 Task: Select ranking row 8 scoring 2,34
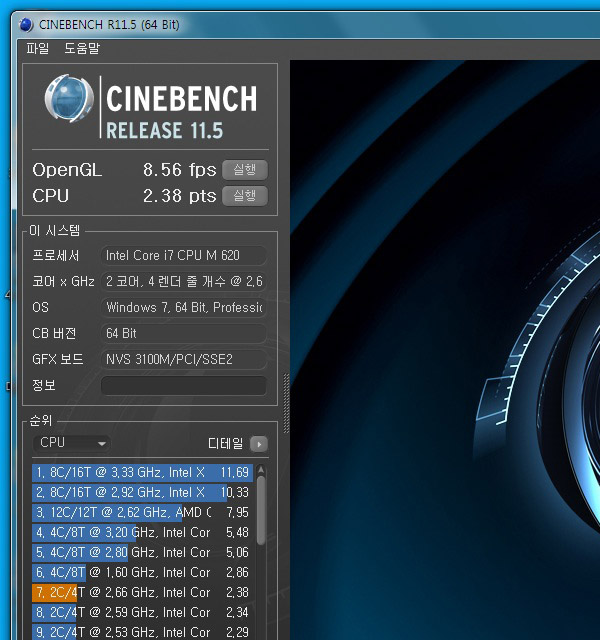pyautogui.click(x=142, y=613)
